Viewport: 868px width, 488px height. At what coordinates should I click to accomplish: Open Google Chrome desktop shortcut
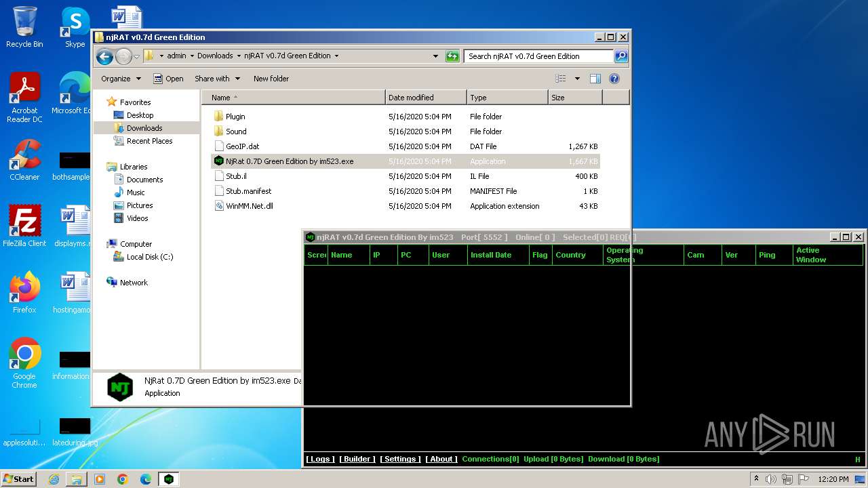tap(24, 363)
